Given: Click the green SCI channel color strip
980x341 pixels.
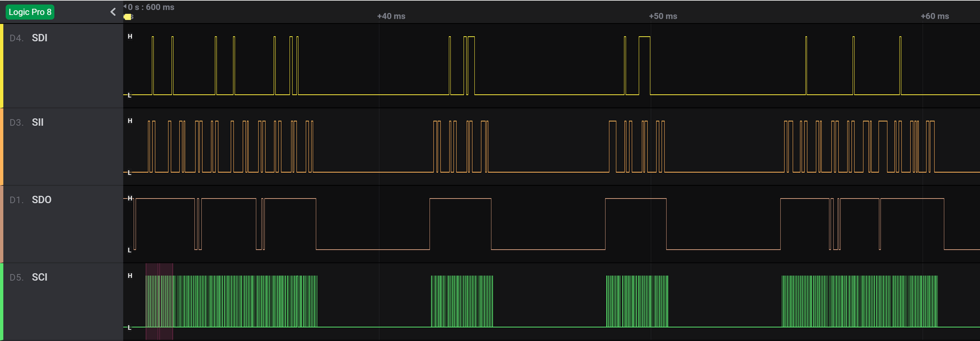Looking at the screenshot, I should click(x=1, y=302).
